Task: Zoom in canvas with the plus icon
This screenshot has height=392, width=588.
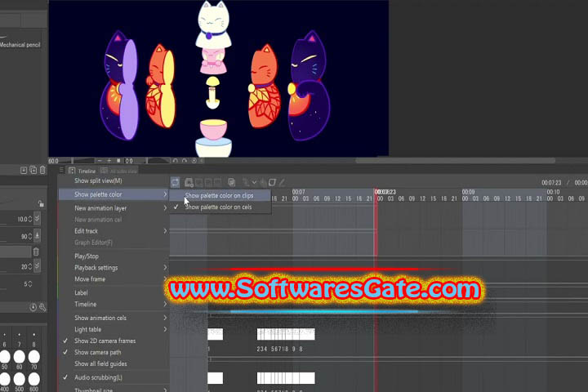Action: pos(109,161)
